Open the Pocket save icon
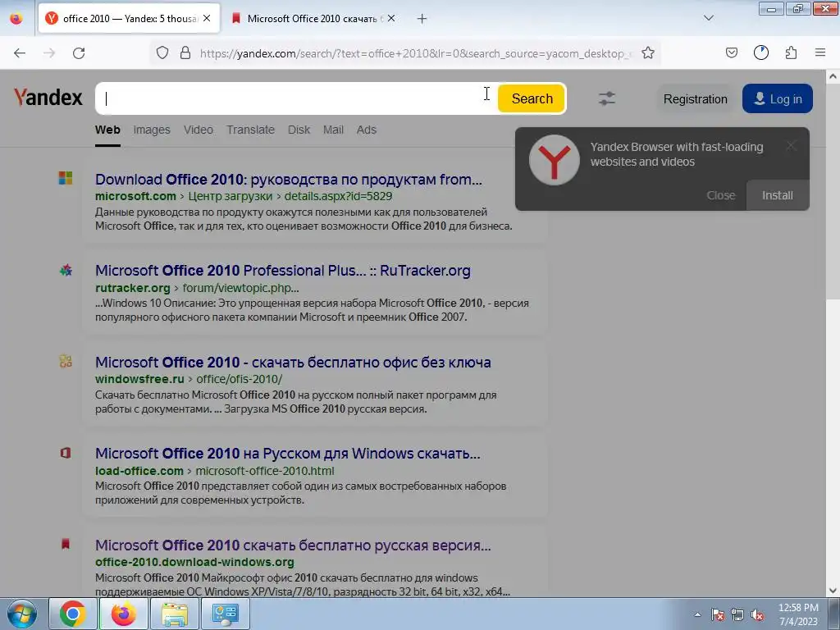Screen dimensions: 840x630 (x=731, y=52)
